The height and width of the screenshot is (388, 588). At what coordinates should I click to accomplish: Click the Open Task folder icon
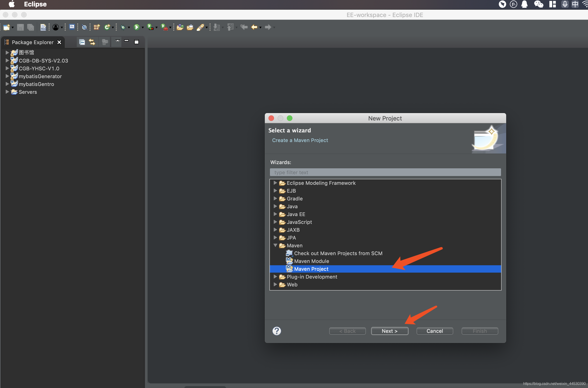[190, 27]
